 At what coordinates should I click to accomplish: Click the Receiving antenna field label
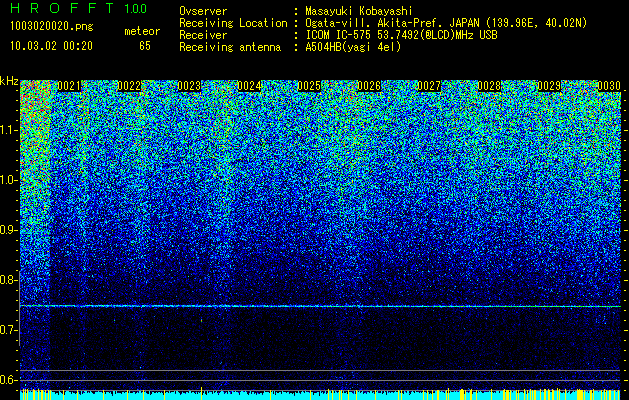(230, 47)
